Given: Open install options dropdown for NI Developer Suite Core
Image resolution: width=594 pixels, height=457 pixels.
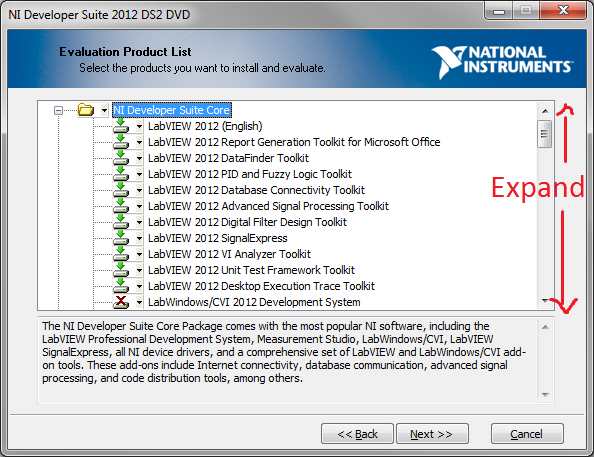Looking at the screenshot, I should pos(104,110).
